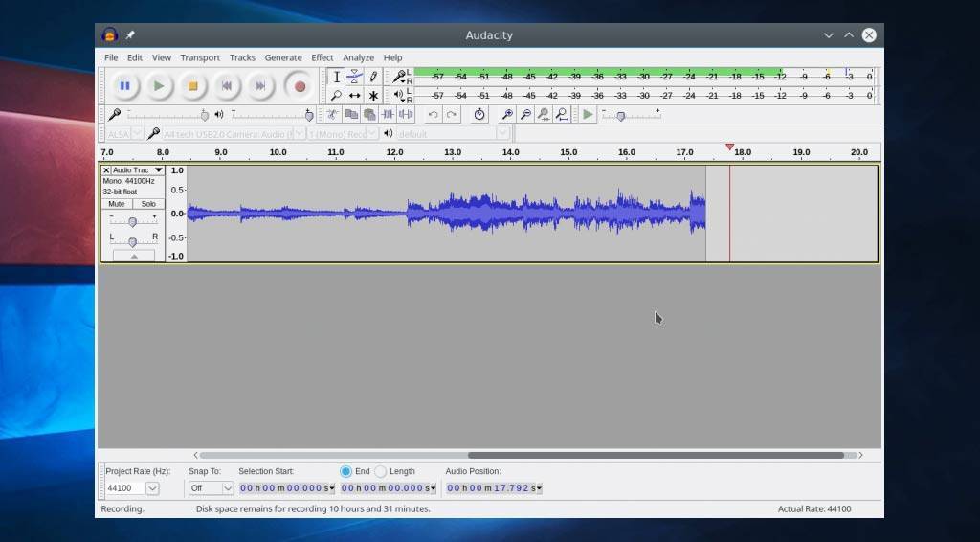The image size is (980, 542).
Task: Activate the Multi-Tool asterisk icon
Action: pos(373,96)
